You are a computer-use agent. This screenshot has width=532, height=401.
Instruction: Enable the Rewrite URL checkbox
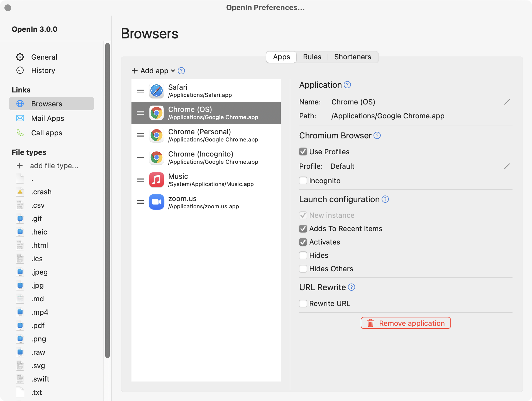[x=303, y=303]
